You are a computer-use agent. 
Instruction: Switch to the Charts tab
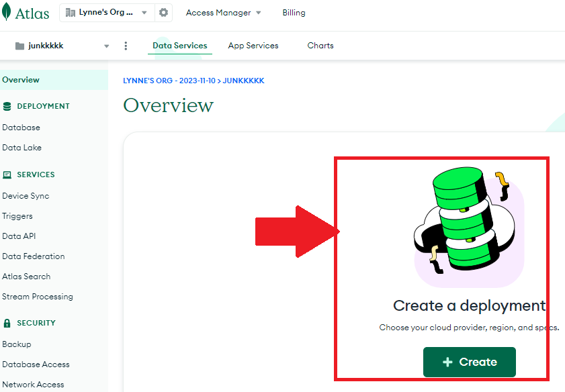pyautogui.click(x=320, y=46)
